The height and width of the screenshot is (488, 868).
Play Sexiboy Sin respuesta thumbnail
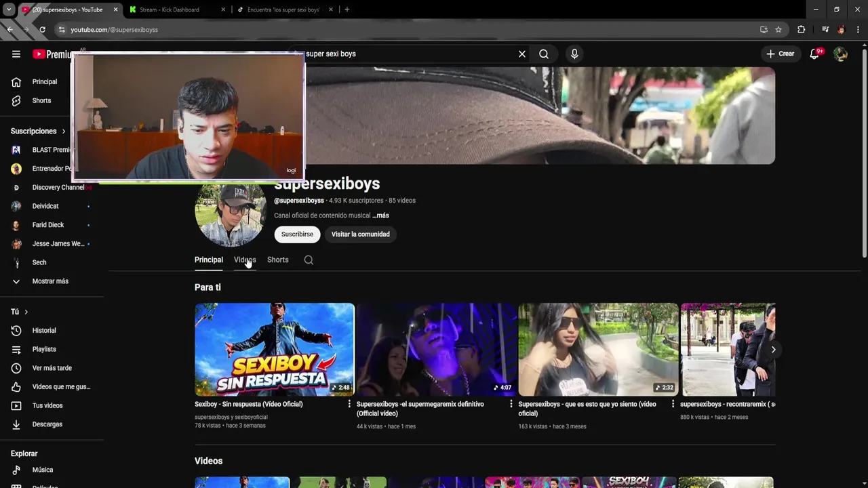tap(275, 350)
